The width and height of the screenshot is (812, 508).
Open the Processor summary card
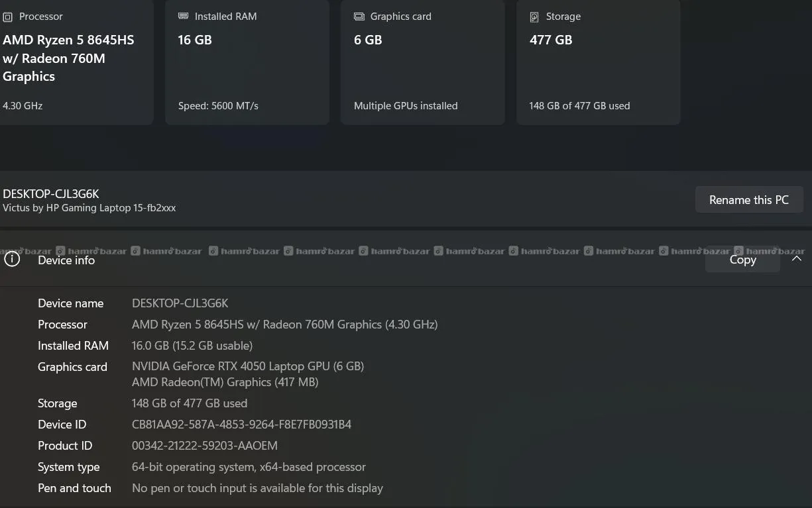point(76,62)
